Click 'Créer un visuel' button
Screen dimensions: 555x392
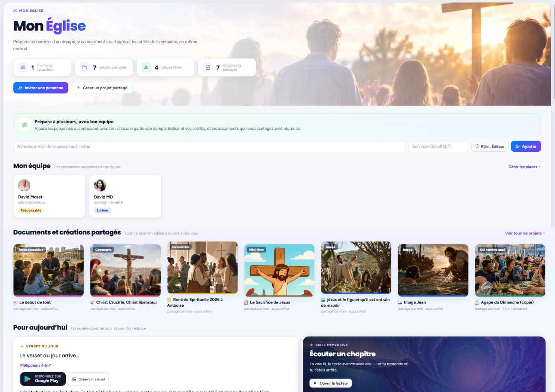click(88, 379)
